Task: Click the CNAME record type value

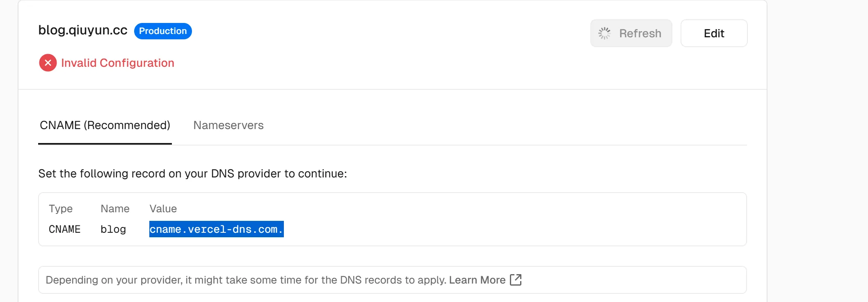Action: 65,229
